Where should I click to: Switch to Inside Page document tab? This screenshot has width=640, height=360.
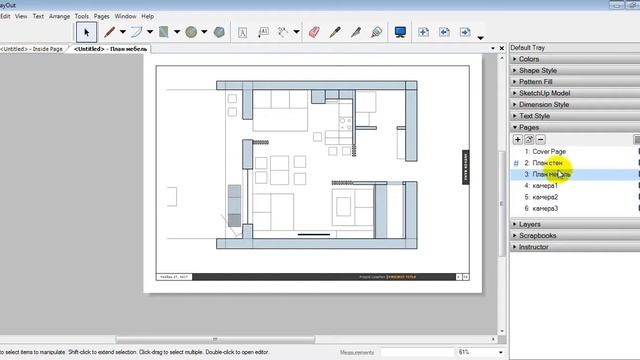tap(32, 49)
